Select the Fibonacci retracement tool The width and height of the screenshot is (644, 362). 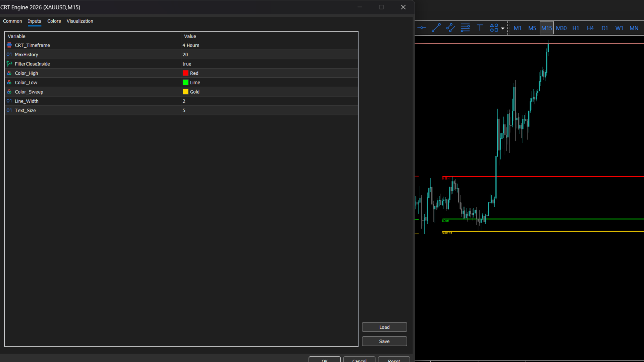[x=465, y=28]
